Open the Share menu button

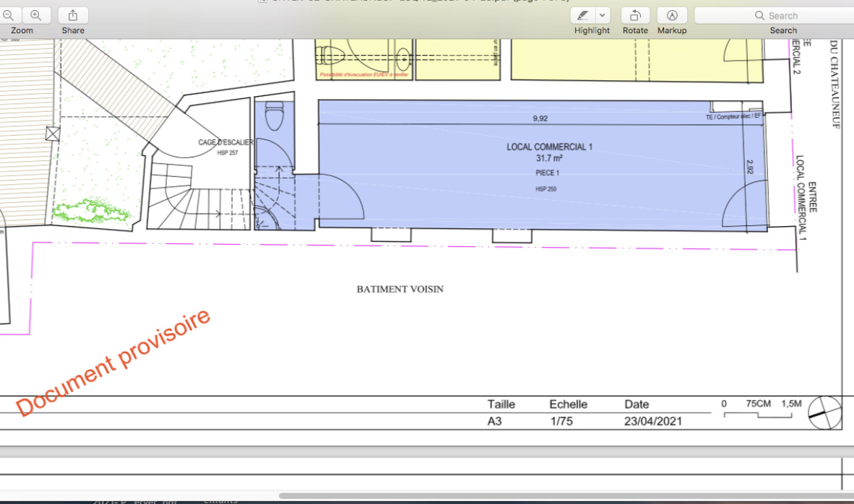(73, 15)
